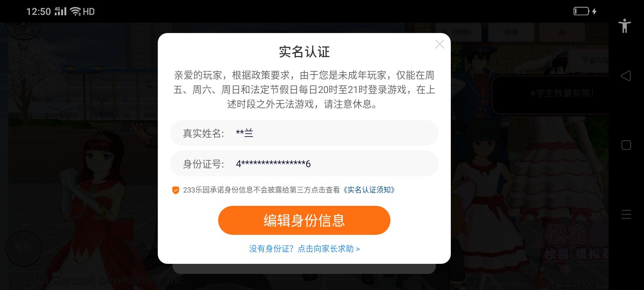Image resolution: width=644 pixels, height=290 pixels.
Task: Open the accessibility figure icon
Action: tap(625, 26)
